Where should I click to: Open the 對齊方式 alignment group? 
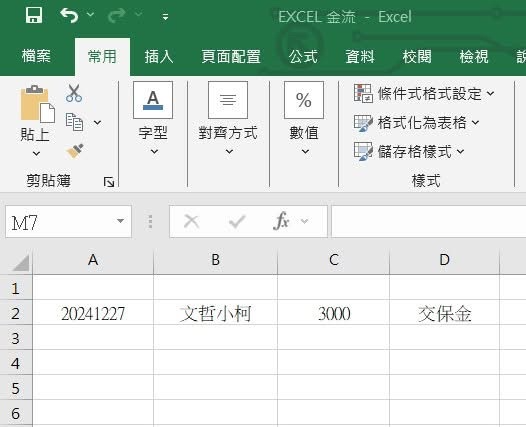[x=228, y=100]
